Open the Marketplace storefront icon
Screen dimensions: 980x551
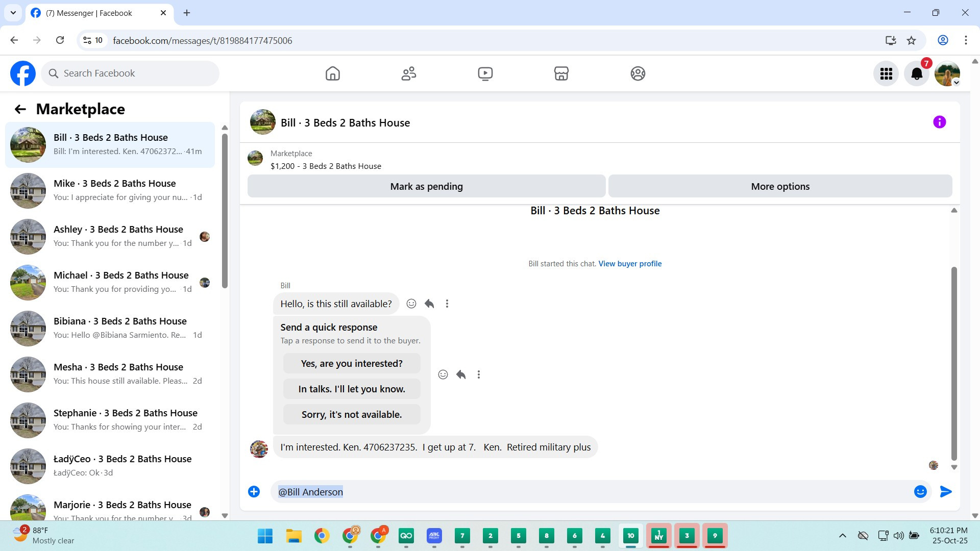tap(561, 73)
